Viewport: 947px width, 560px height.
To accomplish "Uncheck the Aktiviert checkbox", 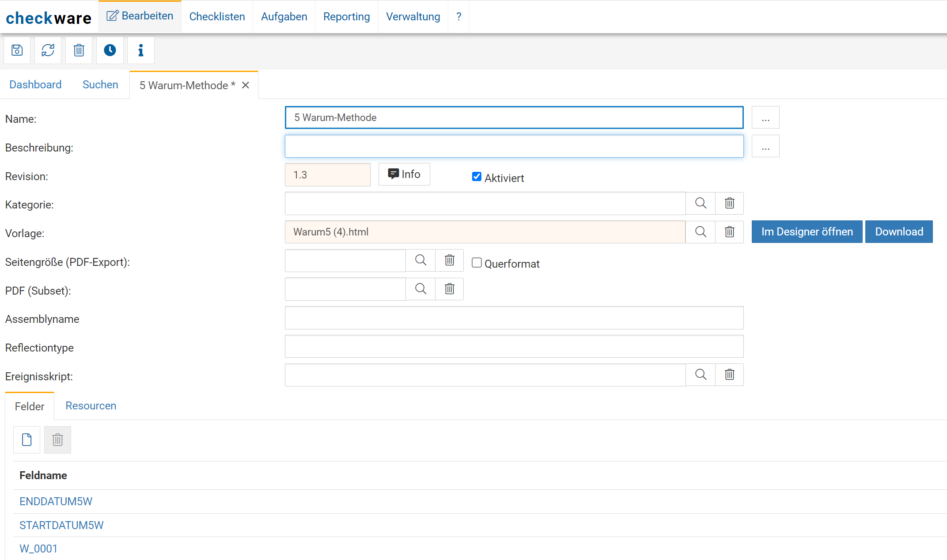I will pos(477,177).
